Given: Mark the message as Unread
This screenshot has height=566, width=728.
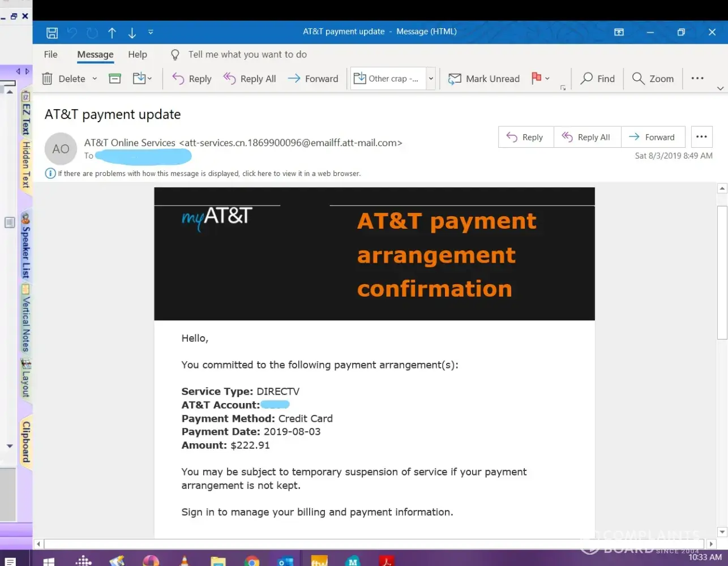Looking at the screenshot, I should pyautogui.click(x=484, y=79).
